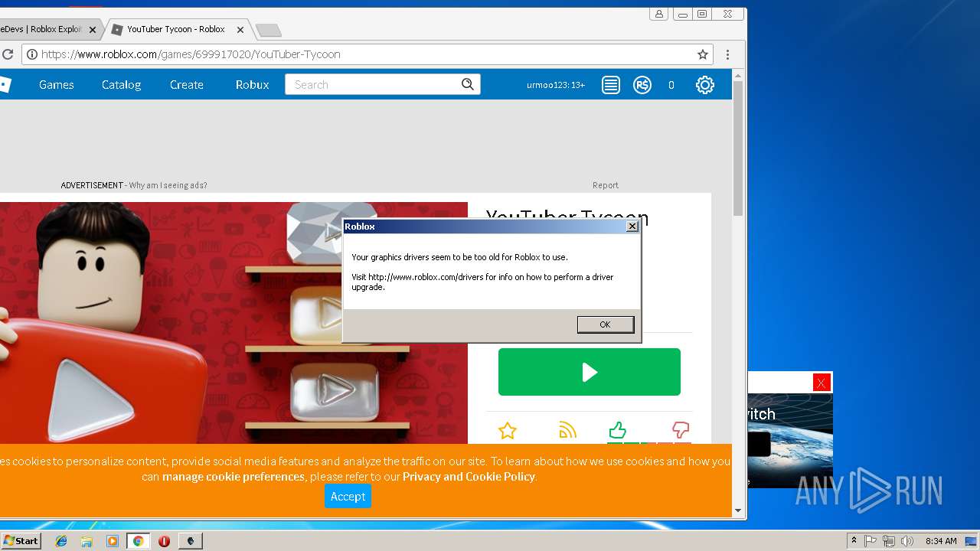Click the clock showing 8:34 AM
Screen dimensions: 980x551
pyautogui.click(x=940, y=541)
